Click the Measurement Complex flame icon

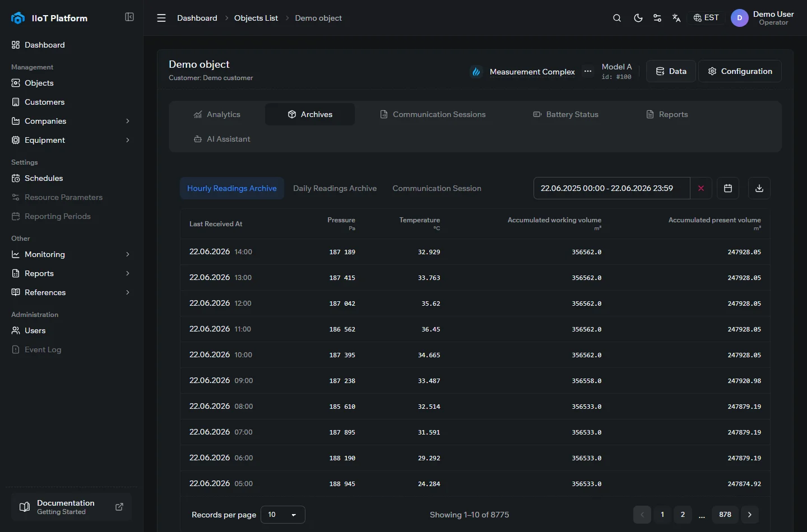coord(476,72)
